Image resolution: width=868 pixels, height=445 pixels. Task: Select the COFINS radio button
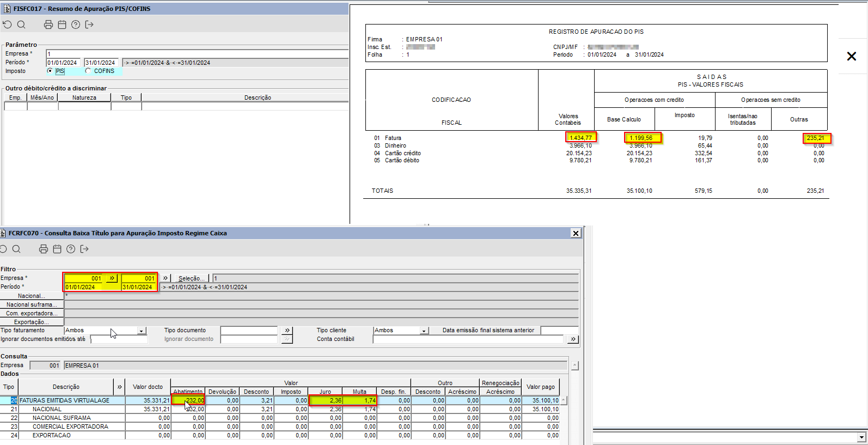[x=88, y=71]
